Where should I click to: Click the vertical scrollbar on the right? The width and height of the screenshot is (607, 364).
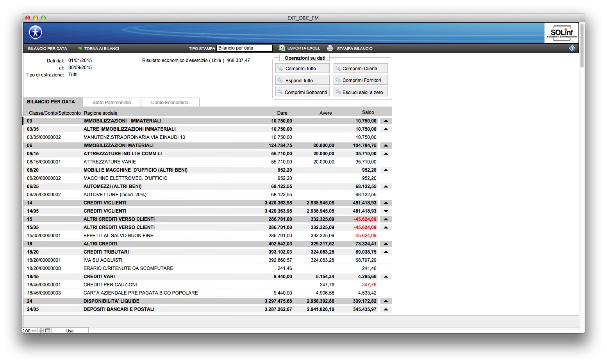(582, 45)
